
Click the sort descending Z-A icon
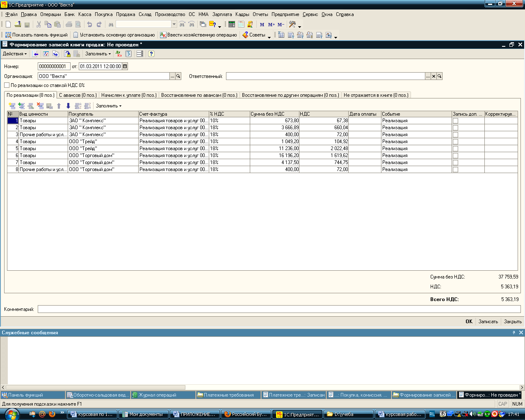click(x=87, y=106)
